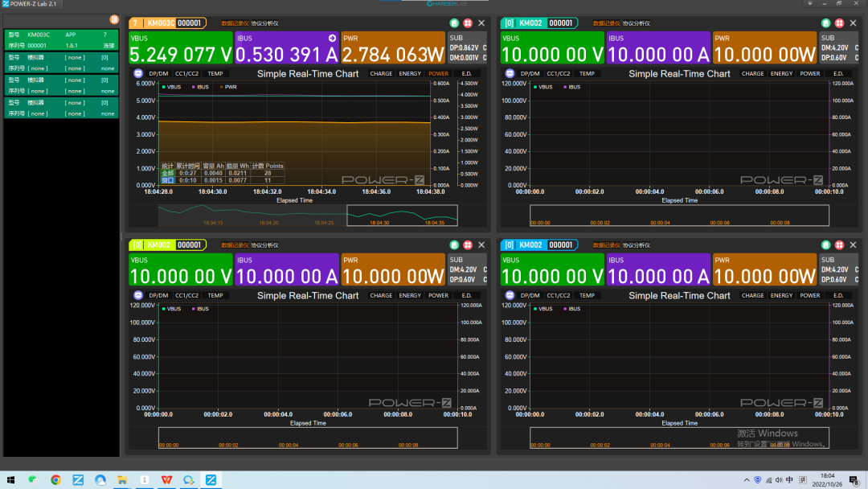Switch to 协议分析仪 tab in KM003C panel
The width and height of the screenshot is (868, 489).
tap(265, 23)
